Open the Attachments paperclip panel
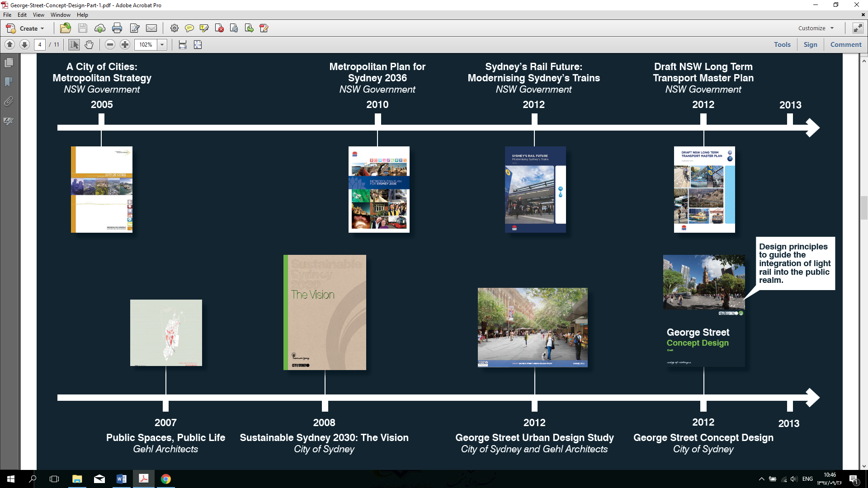The width and height of the screenshot is (868, 488). 9,101
